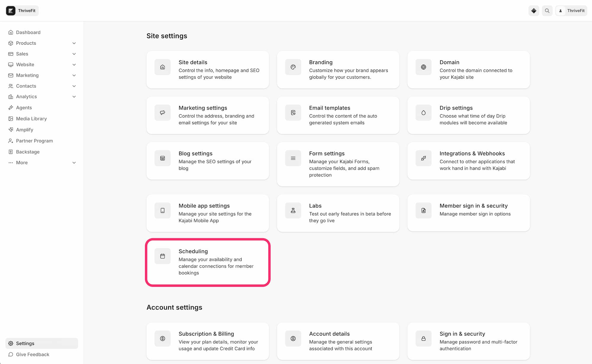
Task: Click the Marketing settings megaphone icon
Action: coord(163,113)
